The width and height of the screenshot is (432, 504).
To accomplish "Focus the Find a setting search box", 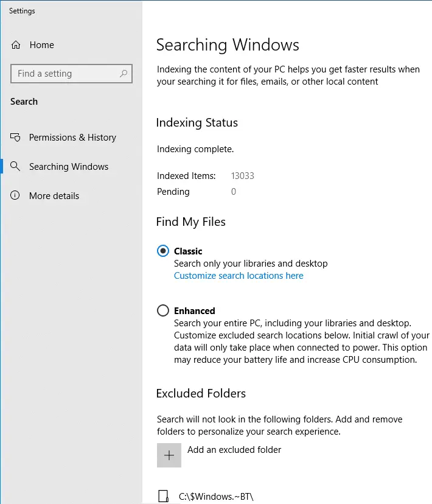I will pos(71,74).
